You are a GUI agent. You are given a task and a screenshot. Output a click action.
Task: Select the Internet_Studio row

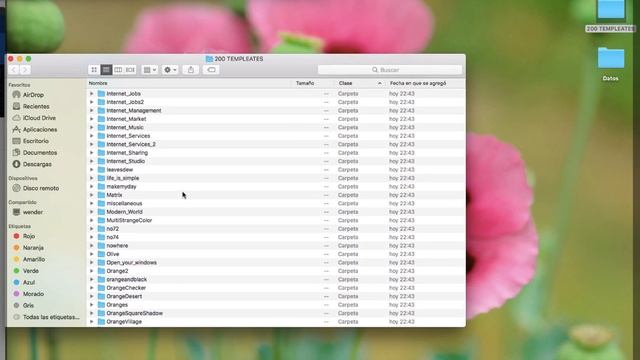tap(276, 161)
